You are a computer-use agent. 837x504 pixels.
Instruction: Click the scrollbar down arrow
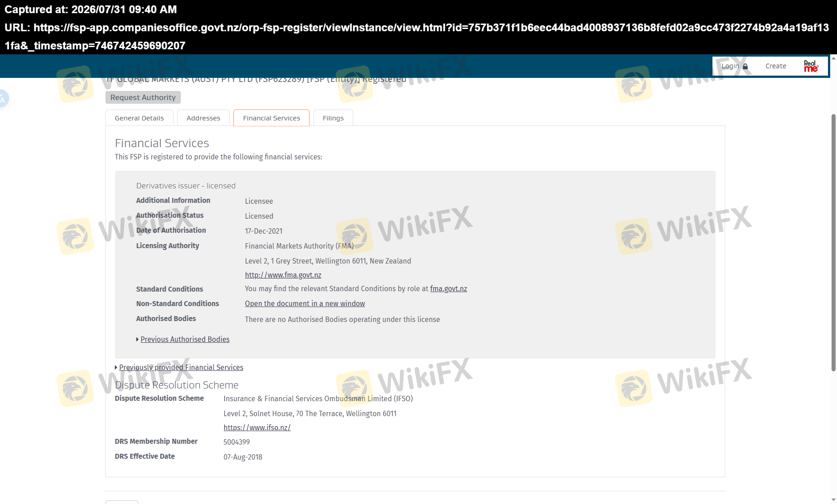pos(833,500)
